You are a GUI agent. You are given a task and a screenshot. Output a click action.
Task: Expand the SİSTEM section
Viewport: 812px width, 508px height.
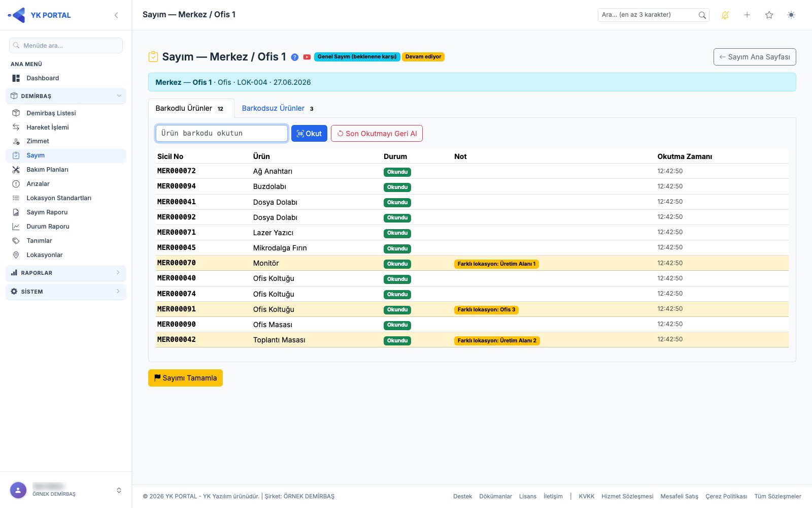(x=66, y=292)
